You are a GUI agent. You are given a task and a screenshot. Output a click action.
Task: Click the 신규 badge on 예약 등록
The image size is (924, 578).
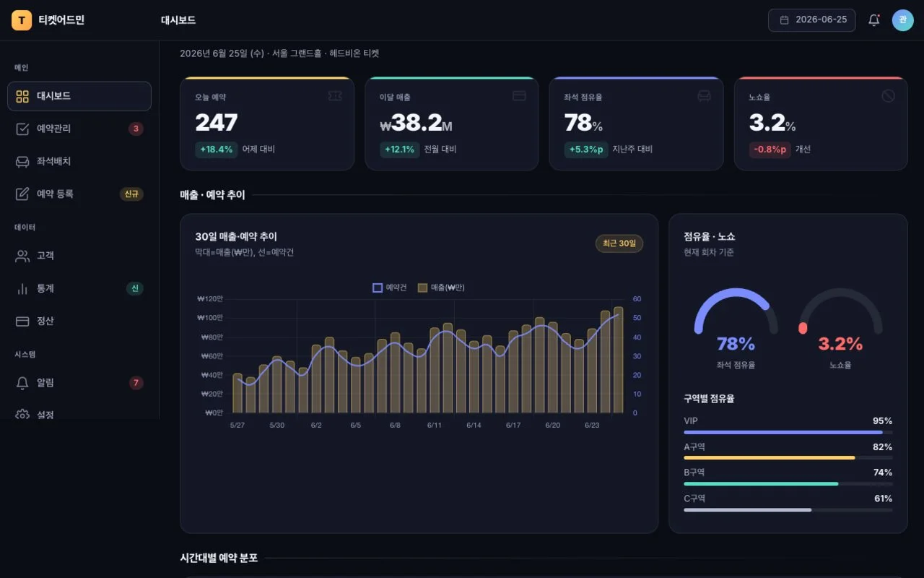(131, 194)
